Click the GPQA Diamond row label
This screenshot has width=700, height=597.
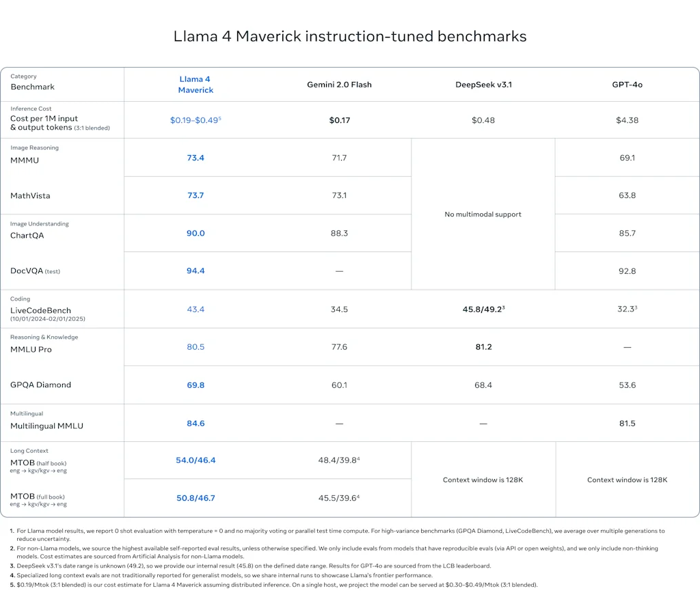pos(40,385)
